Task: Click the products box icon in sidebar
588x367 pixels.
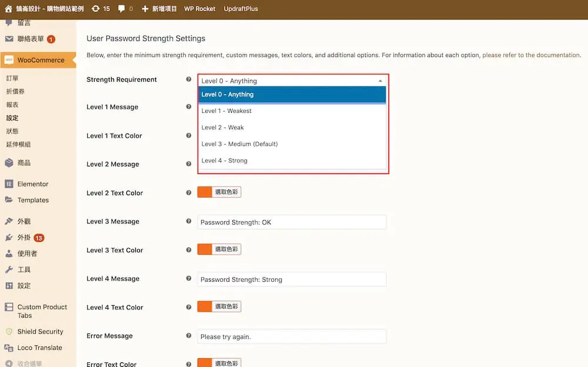Action: [9, 163]
